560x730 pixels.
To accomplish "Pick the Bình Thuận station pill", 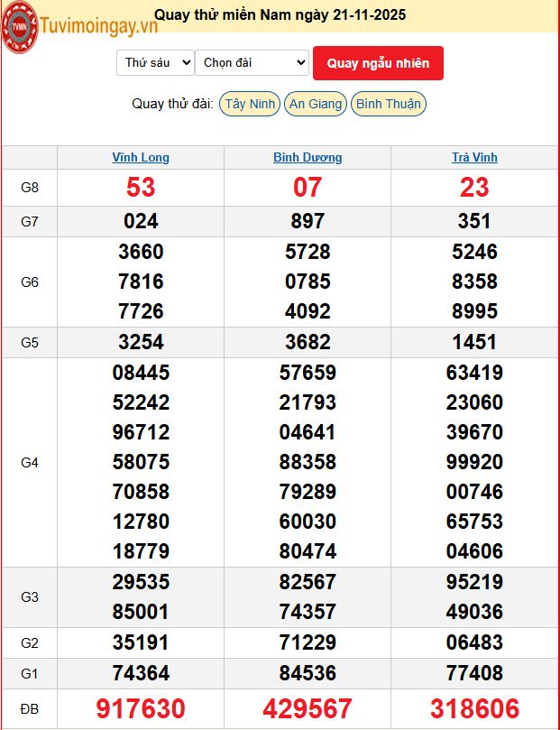I will [x=388, y=104].
